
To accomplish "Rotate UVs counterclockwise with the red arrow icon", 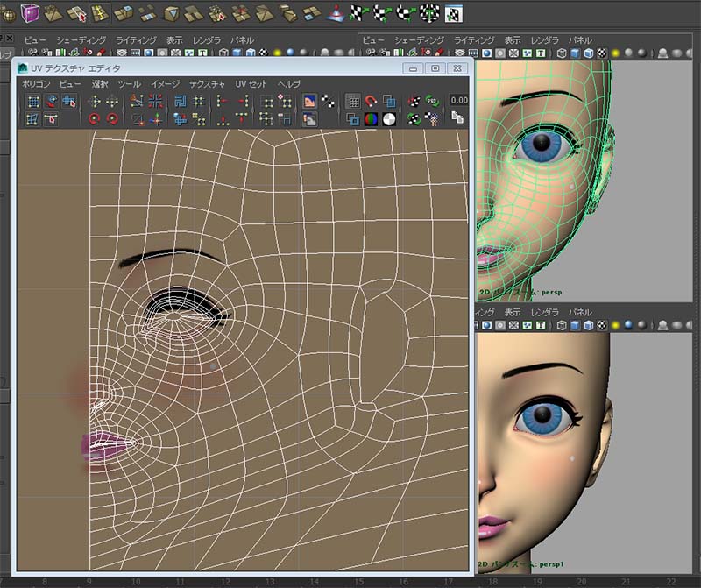I will [95, 119].
